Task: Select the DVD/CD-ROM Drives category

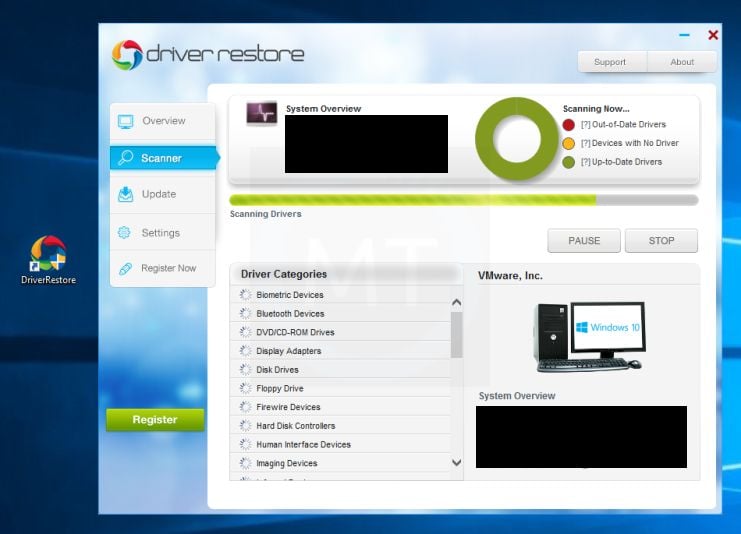Action: click(x=340, y=332)
